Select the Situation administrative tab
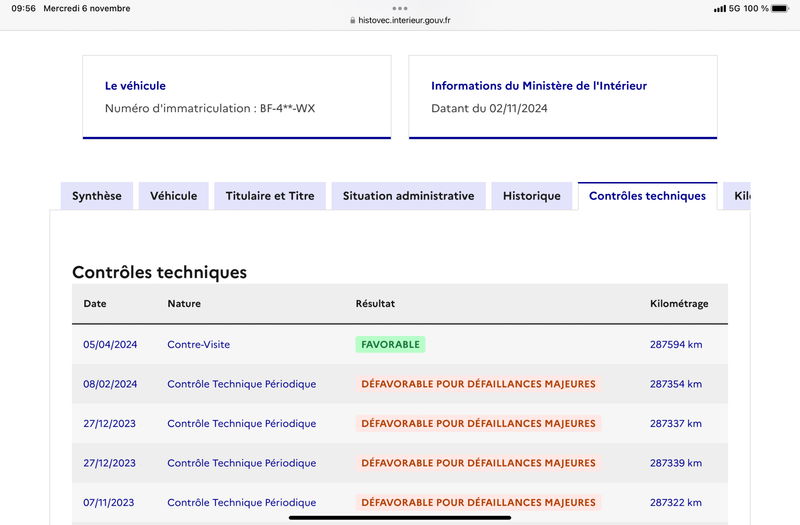 (x=408, y=196)
